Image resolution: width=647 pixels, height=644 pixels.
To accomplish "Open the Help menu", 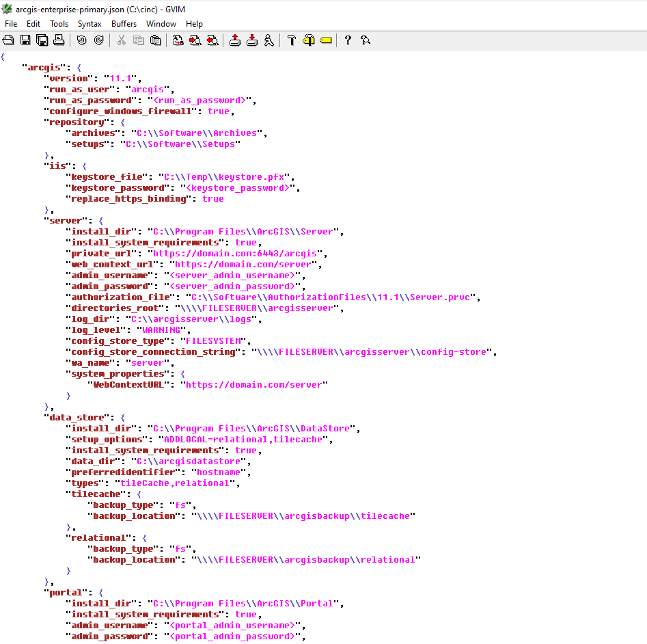I will 194,24.
